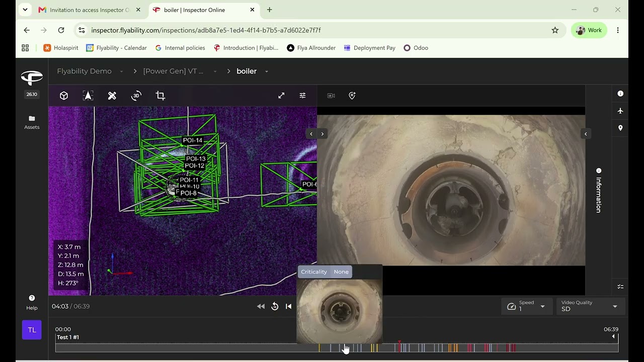Select the crop tool
This screenshot has width=644, height=362.
tap(160, 96)
